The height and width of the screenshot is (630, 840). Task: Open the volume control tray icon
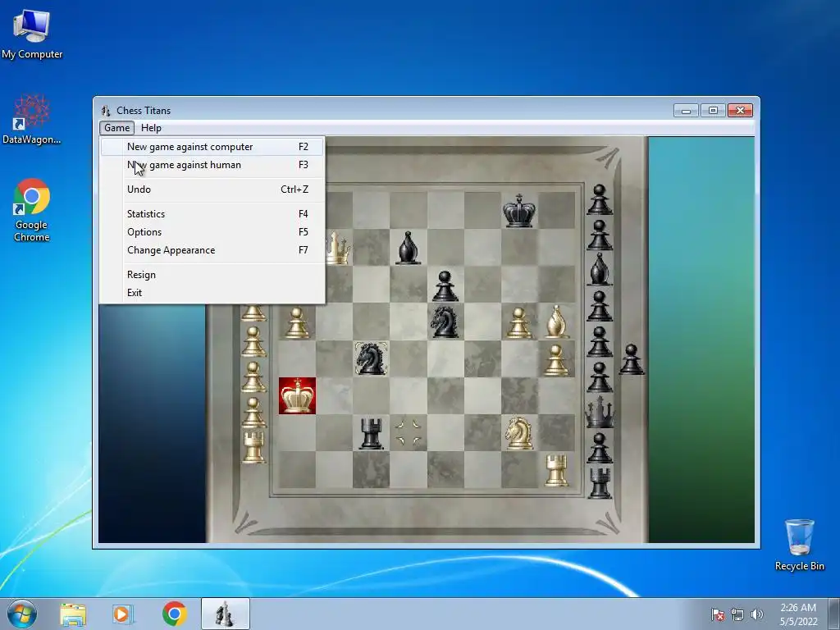(x=756, y=614)
